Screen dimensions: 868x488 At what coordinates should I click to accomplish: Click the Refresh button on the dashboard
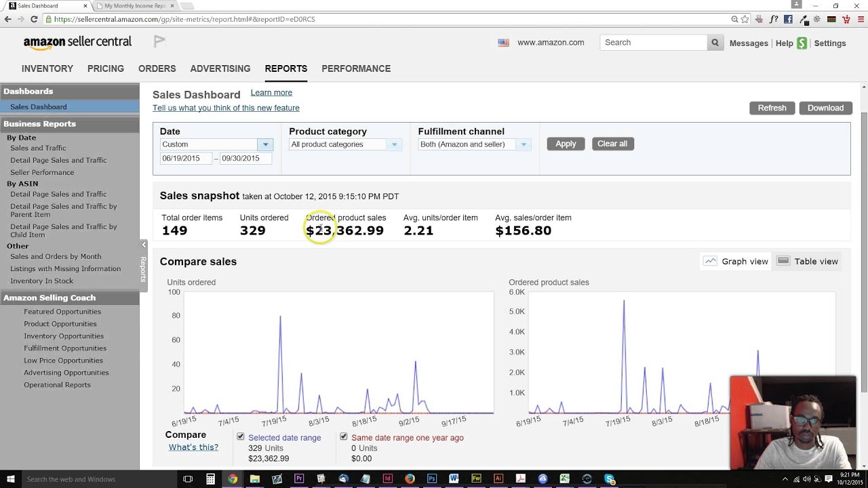[772, 108]
